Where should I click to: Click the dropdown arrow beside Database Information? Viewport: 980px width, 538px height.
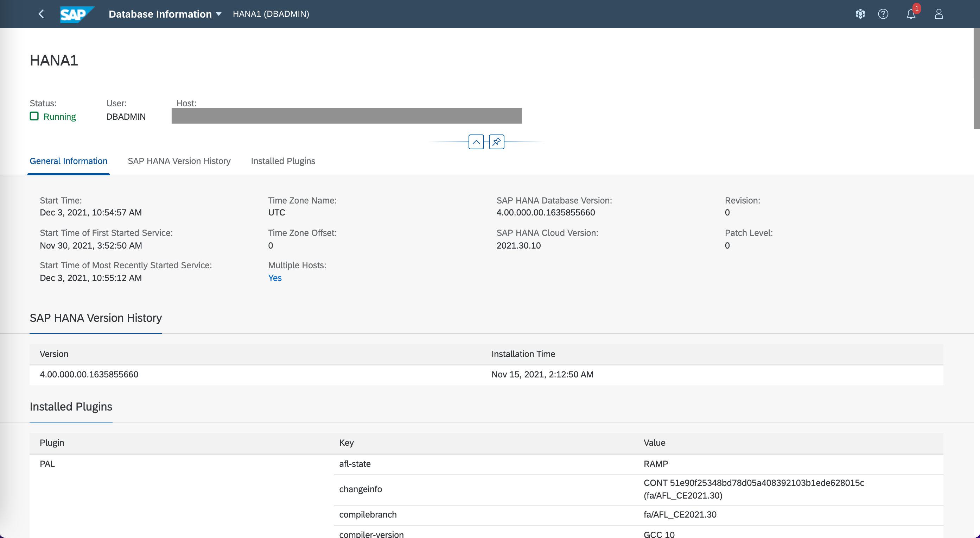219,14
